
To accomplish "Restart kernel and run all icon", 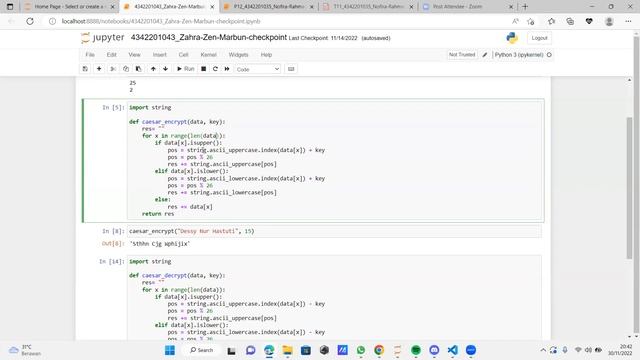I will [227, 69].
